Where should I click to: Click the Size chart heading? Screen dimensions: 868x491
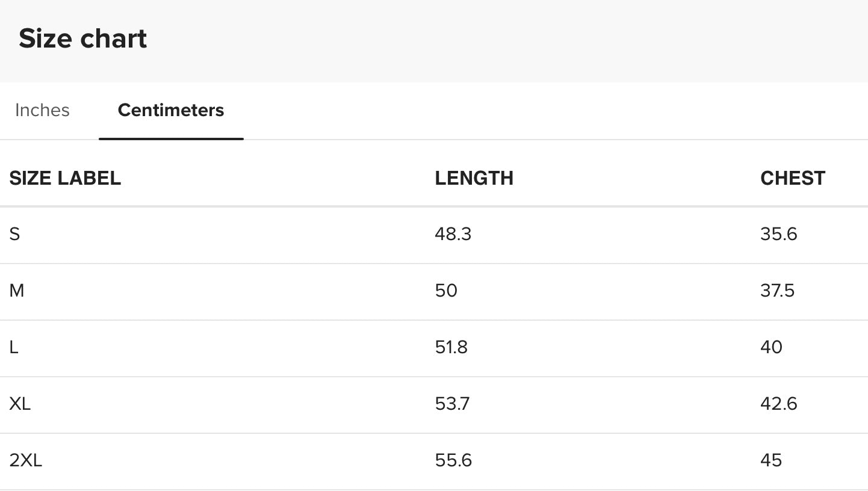[83, 39]
